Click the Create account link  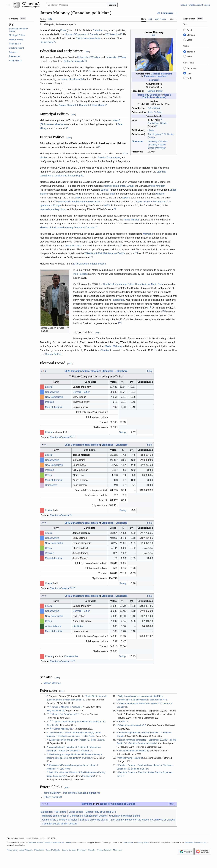195,5
